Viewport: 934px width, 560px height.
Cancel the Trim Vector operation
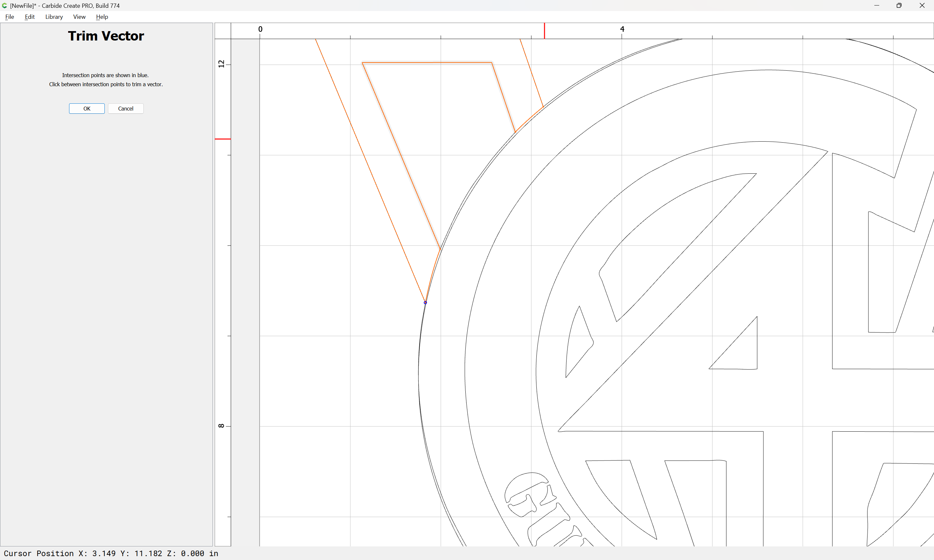[x=126, y=109]
